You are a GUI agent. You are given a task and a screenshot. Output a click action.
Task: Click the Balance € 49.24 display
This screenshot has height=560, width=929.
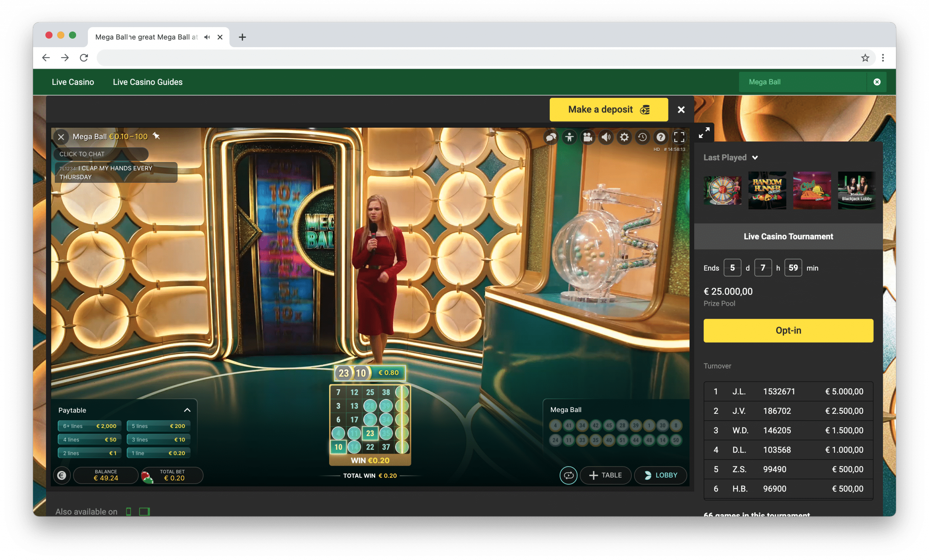click(x=106, y=475)
